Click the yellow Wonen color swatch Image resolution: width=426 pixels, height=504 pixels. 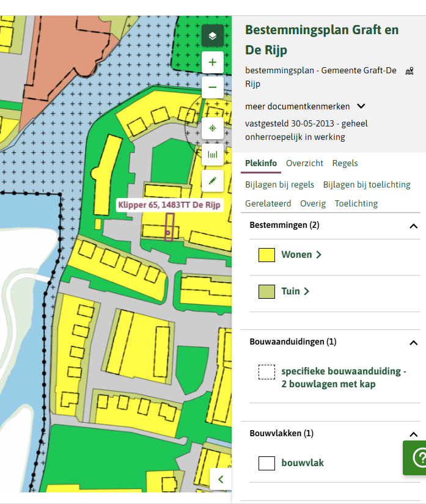coord(266,255)
